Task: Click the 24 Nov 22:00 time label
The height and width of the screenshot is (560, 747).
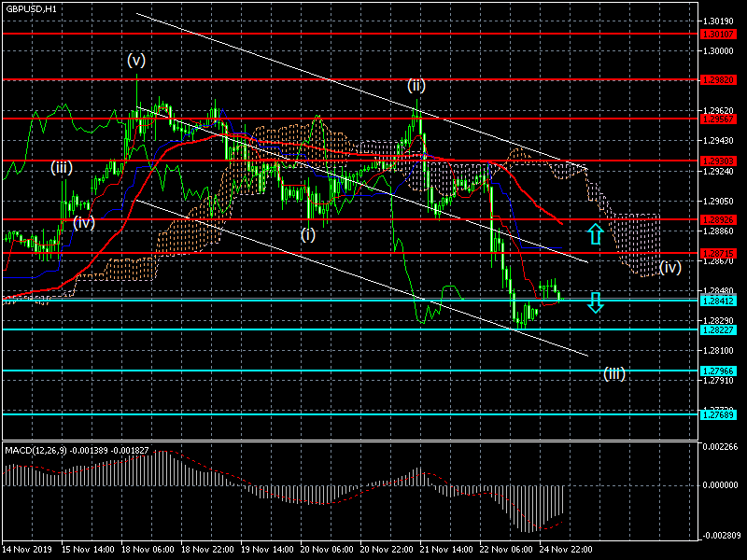Action: [x=566, y=550]
